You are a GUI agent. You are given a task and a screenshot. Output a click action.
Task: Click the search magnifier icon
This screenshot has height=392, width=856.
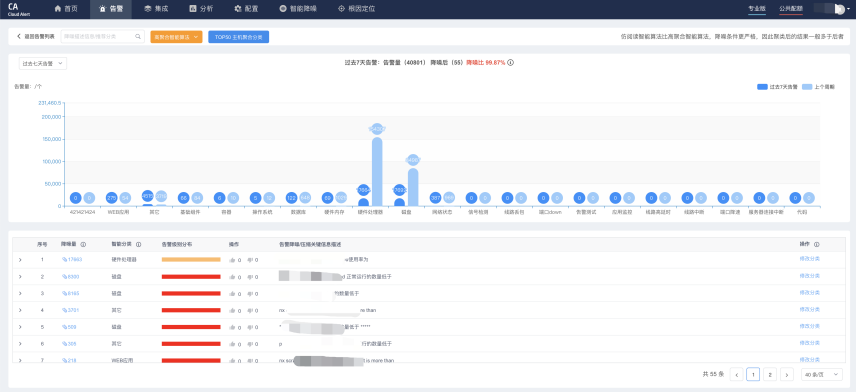(x=139, y=37)
